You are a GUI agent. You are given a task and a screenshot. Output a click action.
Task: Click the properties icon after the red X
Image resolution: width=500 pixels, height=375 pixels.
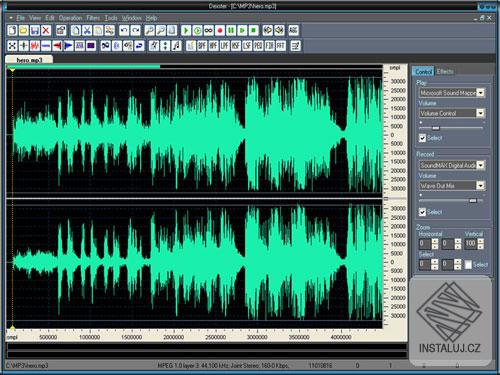[61, 30]
